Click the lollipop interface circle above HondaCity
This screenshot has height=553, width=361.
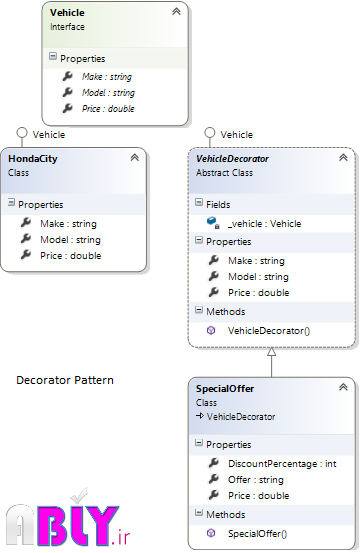(x=22, y=133)
